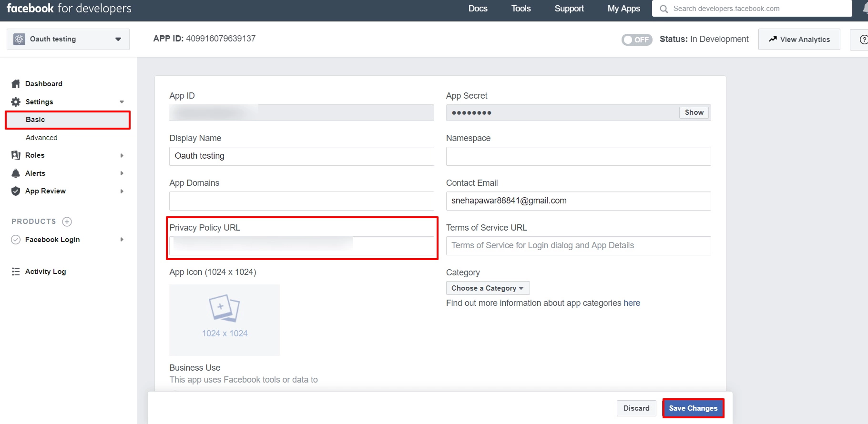Click the Activity Log list icon

point(16,272)
